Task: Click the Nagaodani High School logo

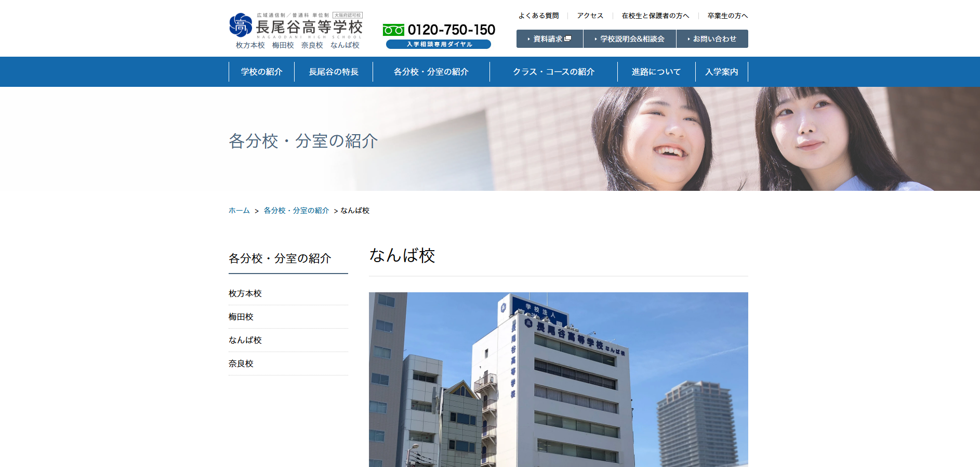Action: pos(296,26)
